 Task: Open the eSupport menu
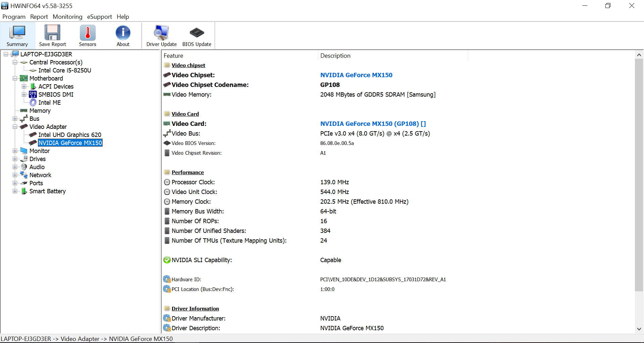[99, 17]
